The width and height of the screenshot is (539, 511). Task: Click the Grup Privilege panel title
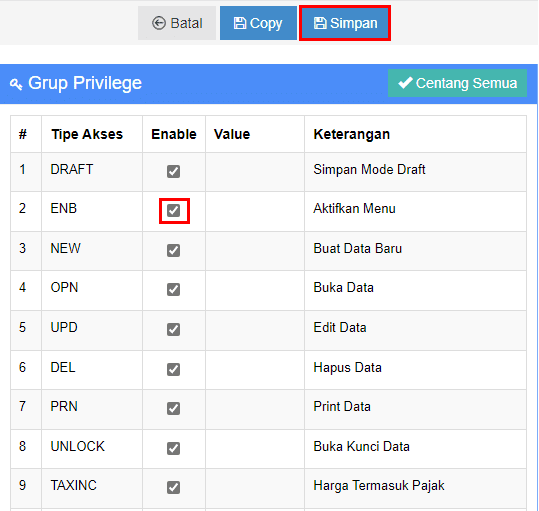tap(85, 83)
